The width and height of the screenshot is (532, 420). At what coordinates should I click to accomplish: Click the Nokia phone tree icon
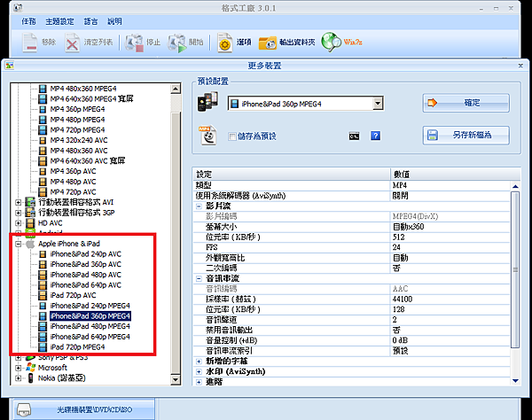tap(30, 378)
